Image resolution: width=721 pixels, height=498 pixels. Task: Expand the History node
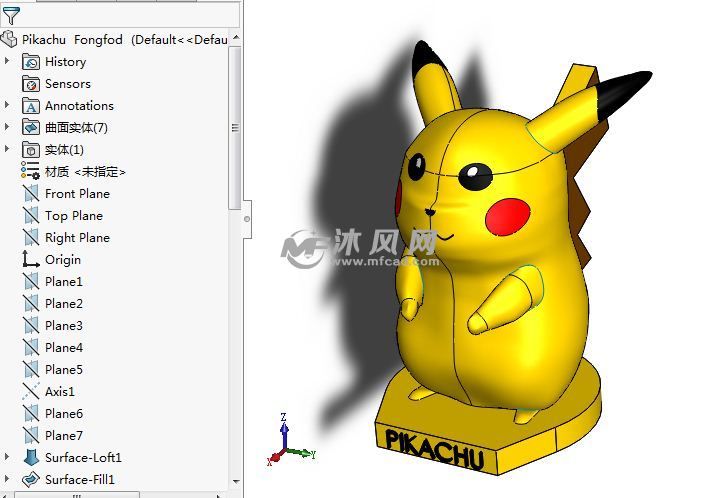click(7, 61)
